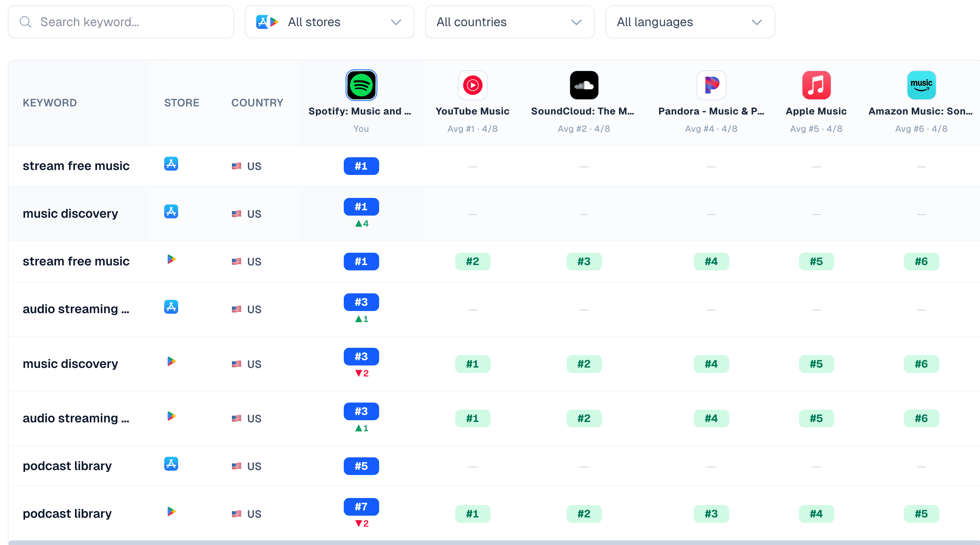Click Apple Music #5 badge in Google Play audio streaming row
Screen dimensions: 980x545
(x=816, y=418)
